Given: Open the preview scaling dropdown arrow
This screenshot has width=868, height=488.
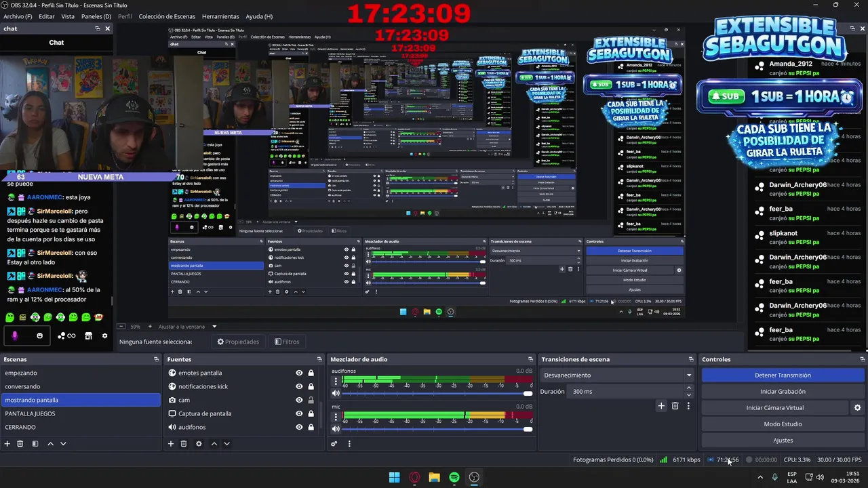Looking at the screenshot, I should pos(214,326).
